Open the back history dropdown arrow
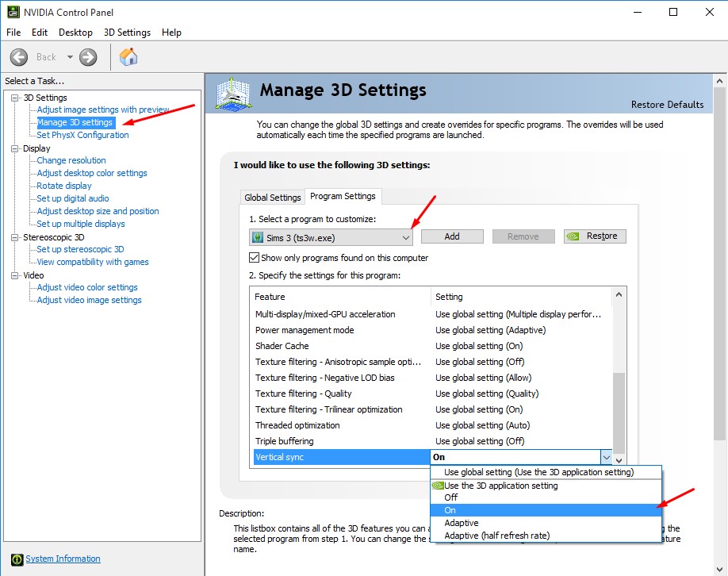This screenshot has height=576, width=728. [70, 57]
